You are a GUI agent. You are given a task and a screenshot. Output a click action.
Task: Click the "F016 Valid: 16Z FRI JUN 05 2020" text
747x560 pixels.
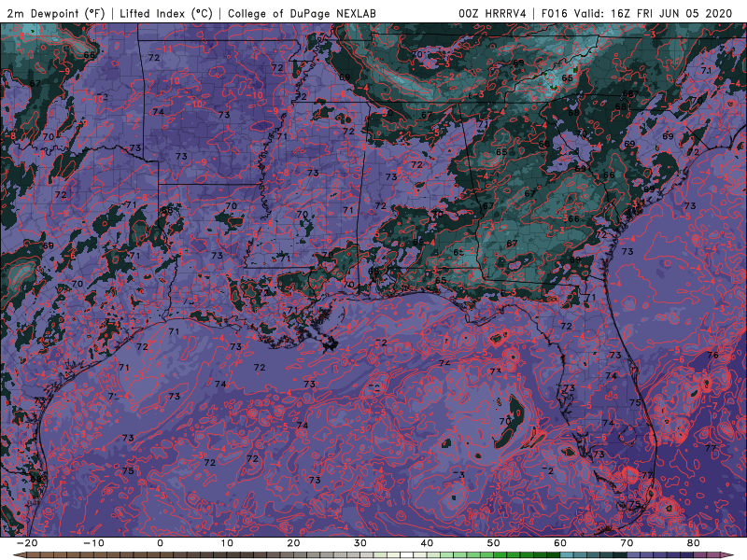[x=637, y=13]
